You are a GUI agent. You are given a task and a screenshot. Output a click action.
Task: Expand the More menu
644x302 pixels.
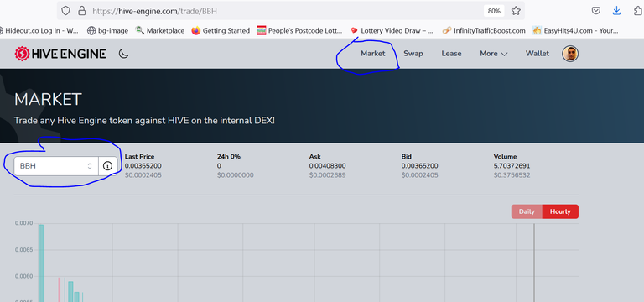click(x=494, y=54)
